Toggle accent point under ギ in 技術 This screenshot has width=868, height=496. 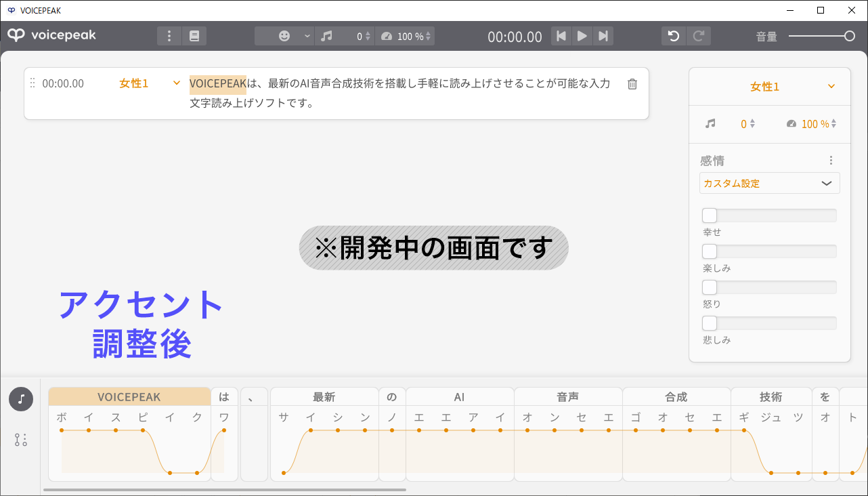744,430
